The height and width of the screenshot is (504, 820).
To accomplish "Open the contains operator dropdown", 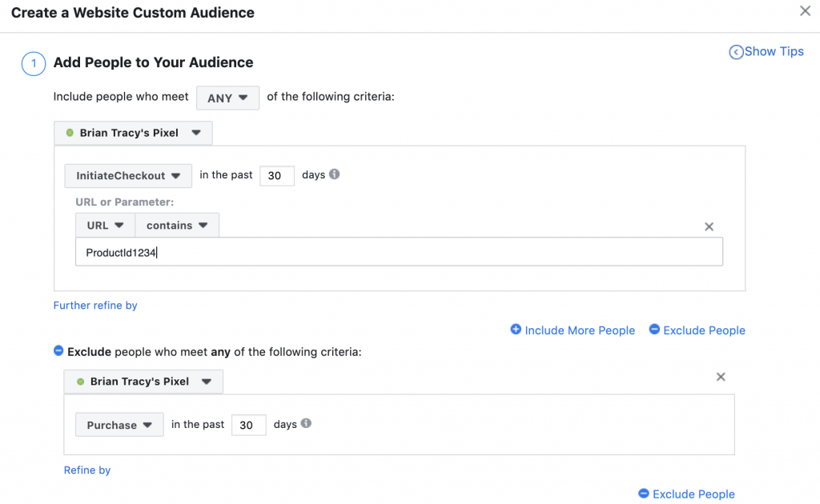I will point(177,225).
